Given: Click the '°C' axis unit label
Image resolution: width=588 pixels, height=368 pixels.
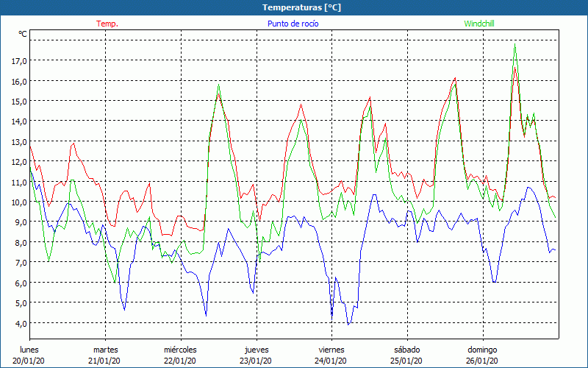Looking at the screenshot, I should coord(23,34).
